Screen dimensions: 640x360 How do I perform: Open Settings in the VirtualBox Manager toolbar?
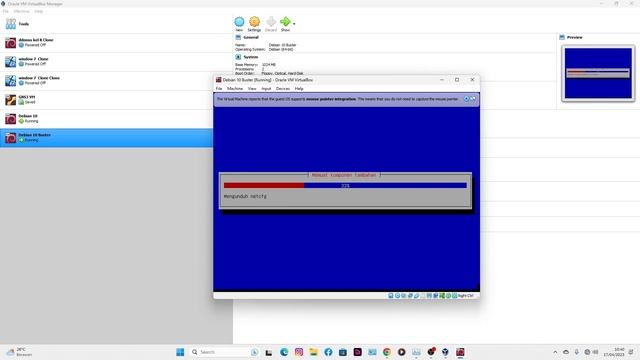[x=254, y=24]
